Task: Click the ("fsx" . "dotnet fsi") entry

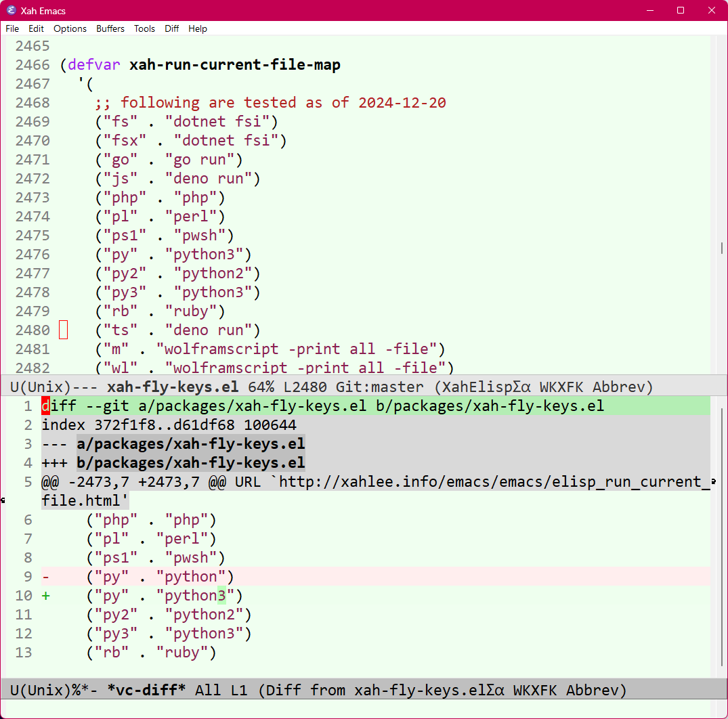Action: (x=191, y=141)
